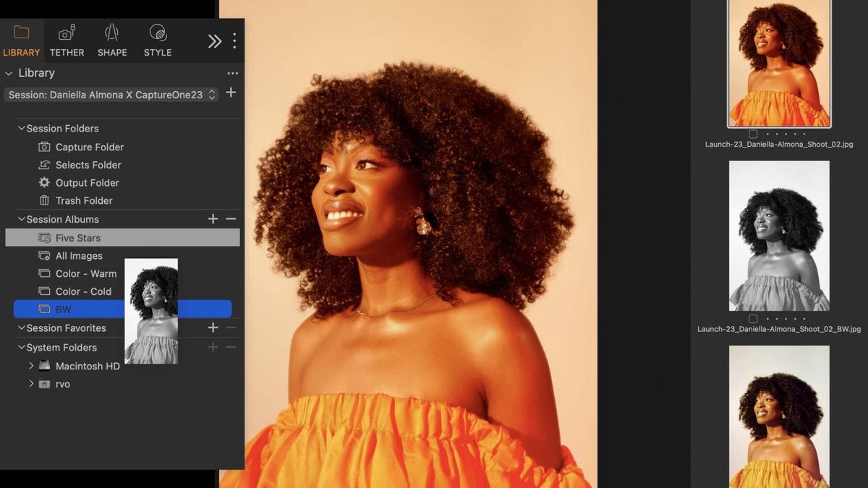Open the Style brush tool tab icon
The height and width of the screenshot is (488, 868).
pos(157,32)
